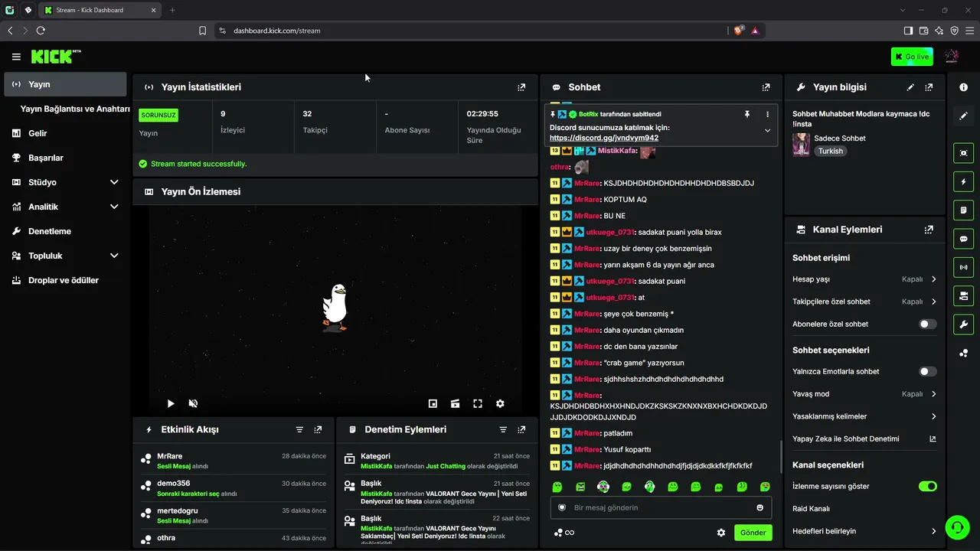The height and width of the screenshot is (551, 980).
Task: Pop out the Yayın İstatistikleri panel
Action: pos(521,87)
